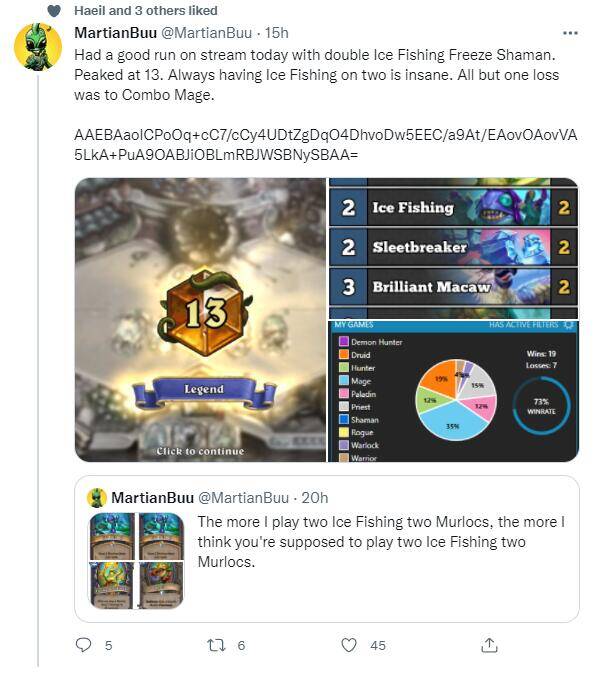Click the filled heart liked indicator
Viewport: 595px width, 673px height.
pos(54,11)
